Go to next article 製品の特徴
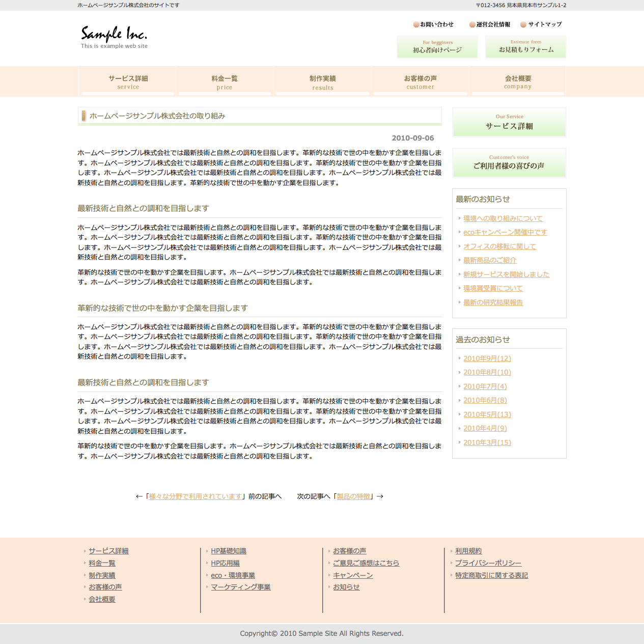 tap(353, 496)
